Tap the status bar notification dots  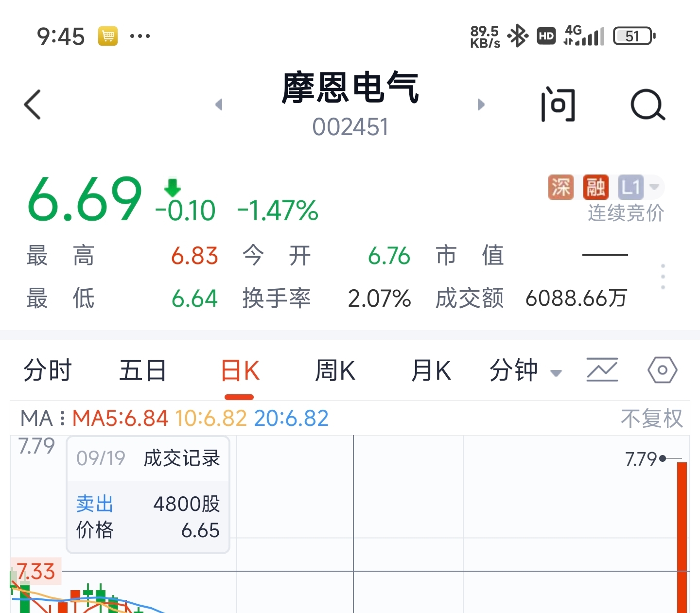click(x=140, y=36)
